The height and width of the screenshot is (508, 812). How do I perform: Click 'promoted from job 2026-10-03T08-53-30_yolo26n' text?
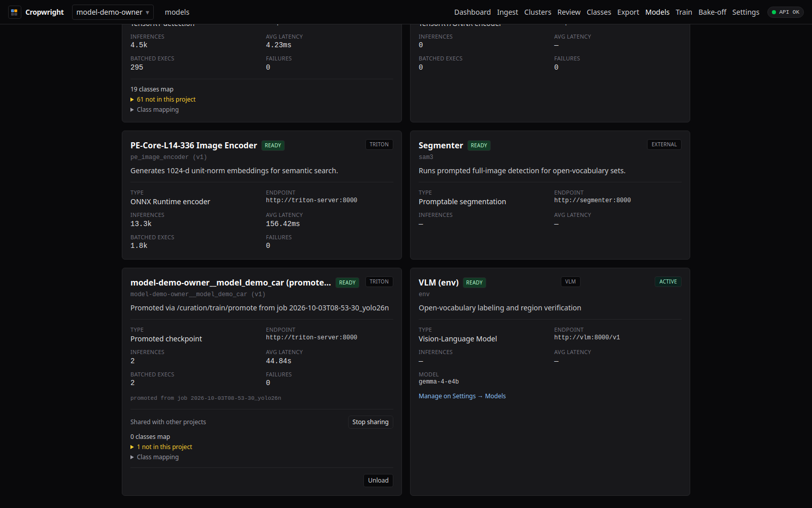point(206,398)
